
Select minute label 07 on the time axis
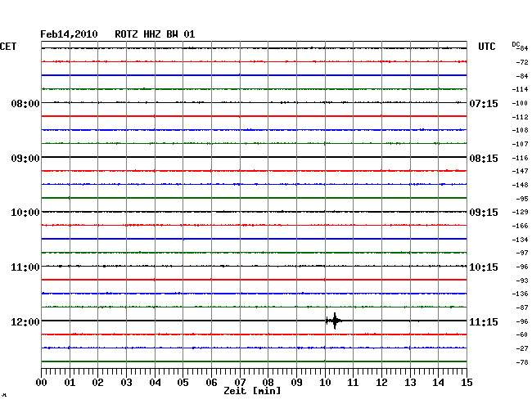[240, 383]
